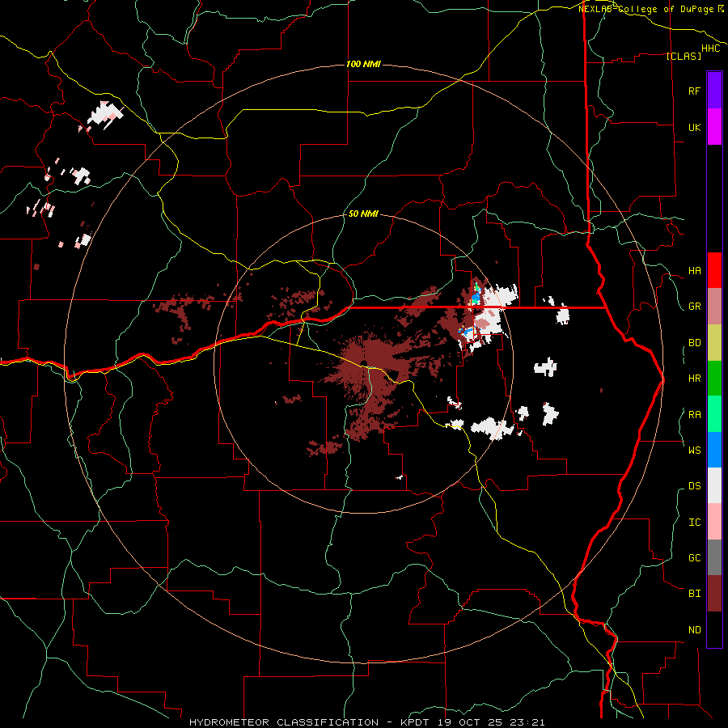This screenshot has height=728, width=728.
Task: Click the GC legend label
Action: (x=694, y=558)
